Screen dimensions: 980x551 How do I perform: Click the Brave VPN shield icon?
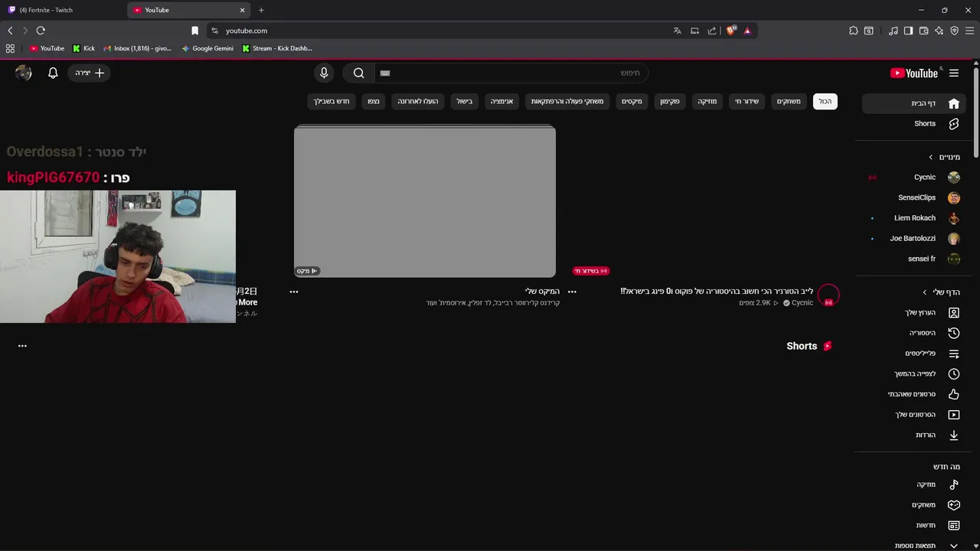click(x=954, y=31)
